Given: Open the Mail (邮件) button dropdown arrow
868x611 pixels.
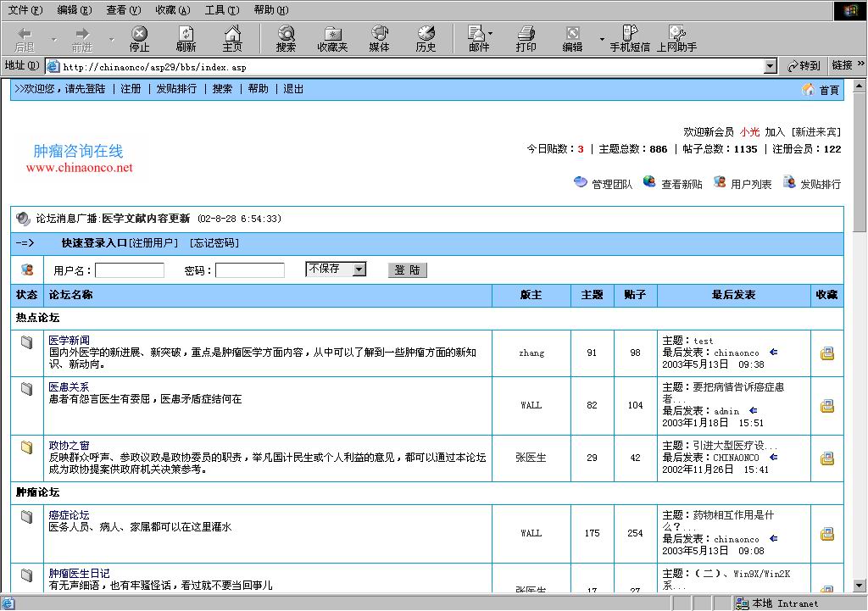Looking at the screenshot, I should (x=491, y=34).
